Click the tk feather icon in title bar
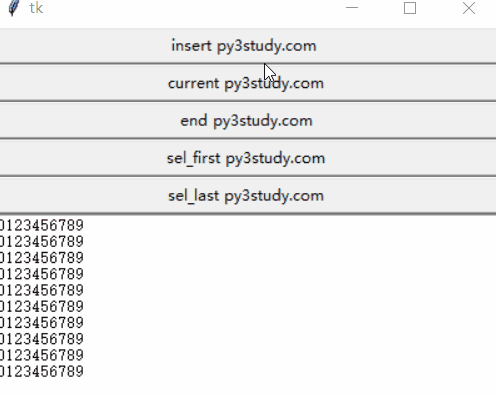This screenshot has height=395, width=496. 13,8
